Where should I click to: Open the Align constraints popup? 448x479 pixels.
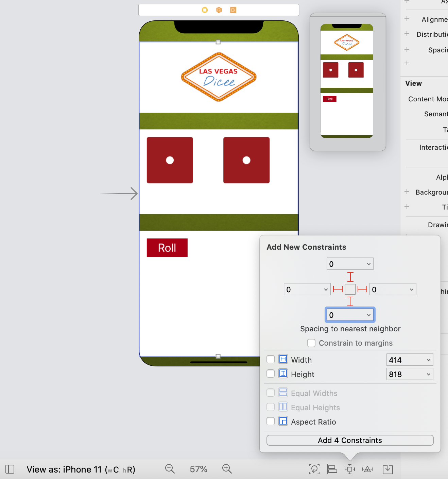[x=332, y=469]
